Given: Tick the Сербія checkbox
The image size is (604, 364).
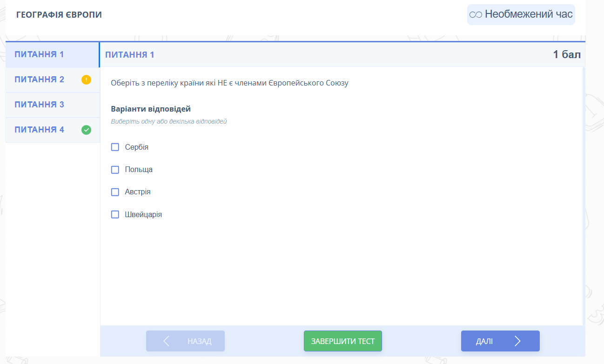Looking at the screenshot, I should tap(115, 147).
